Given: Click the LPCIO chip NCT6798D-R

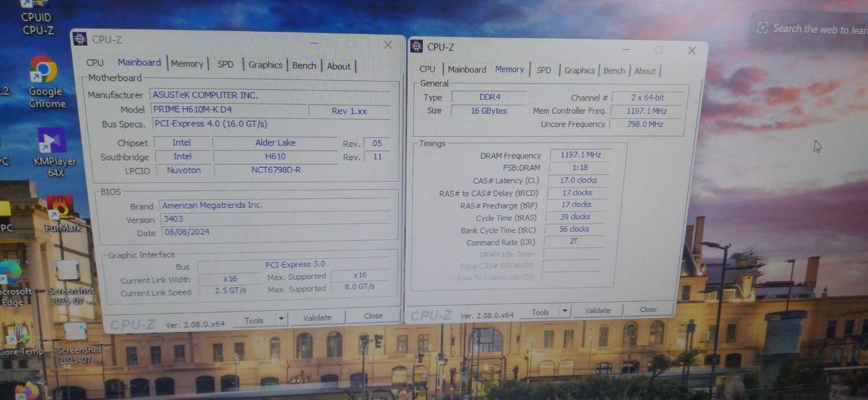Looking at the screenshot, I should (276, 170).
